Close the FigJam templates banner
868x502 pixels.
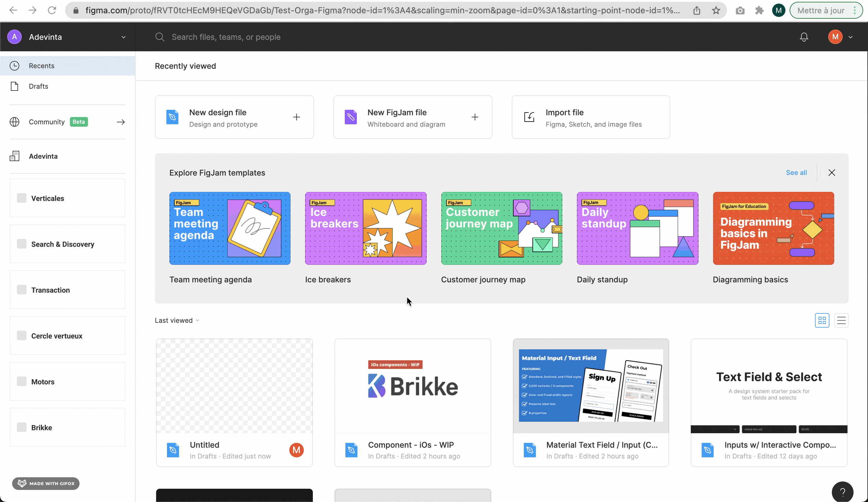click(x=832, y=172)
